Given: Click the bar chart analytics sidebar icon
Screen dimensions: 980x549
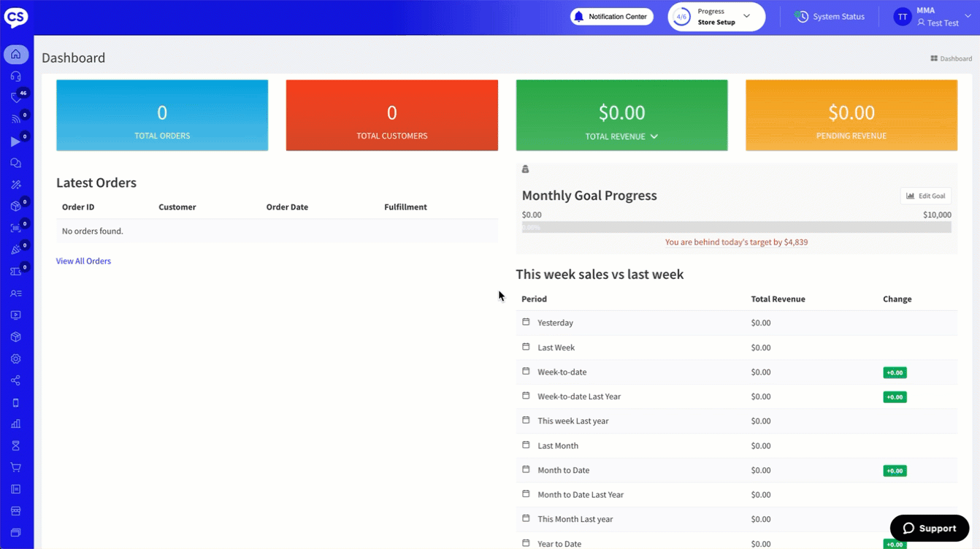Looking at the screenshot, I should [16, 424].
